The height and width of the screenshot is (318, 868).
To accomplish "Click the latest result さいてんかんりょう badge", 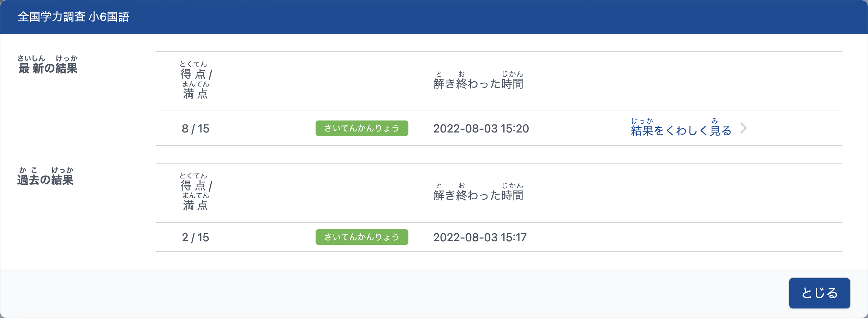I will pos(362,128).
